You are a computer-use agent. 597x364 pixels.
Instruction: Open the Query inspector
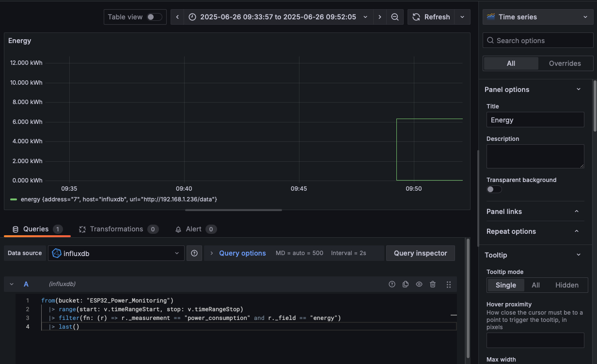(x=420, y=253)
